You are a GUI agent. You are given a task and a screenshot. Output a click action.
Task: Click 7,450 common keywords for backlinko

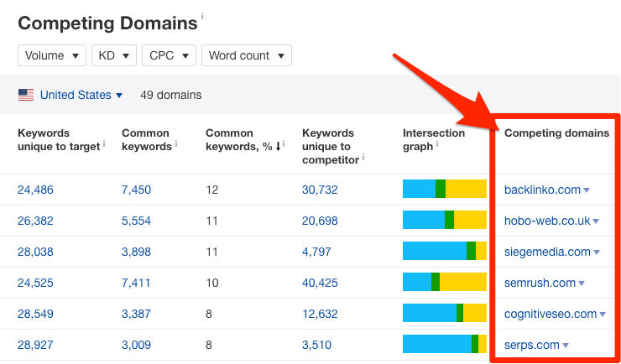pos(136,190)
